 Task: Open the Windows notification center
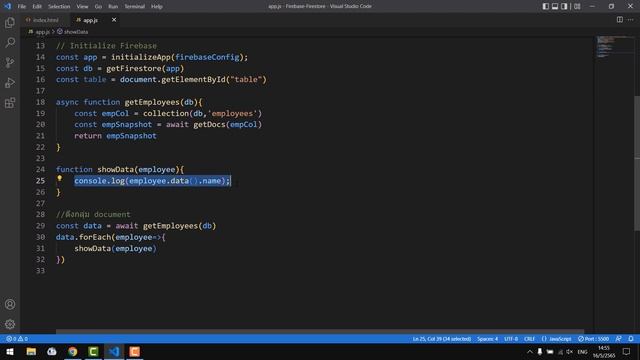point(627,351)
